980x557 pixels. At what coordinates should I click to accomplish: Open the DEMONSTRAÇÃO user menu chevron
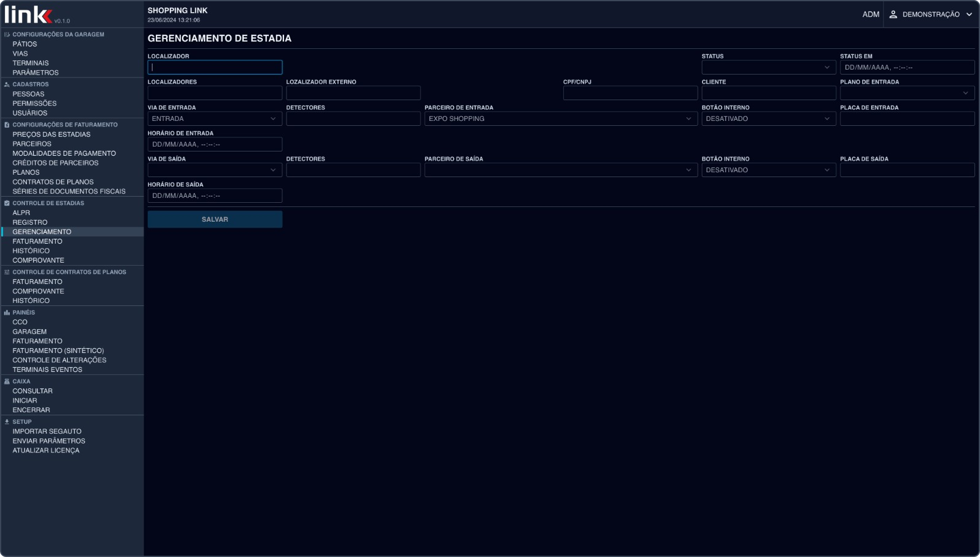coord(969,15)
